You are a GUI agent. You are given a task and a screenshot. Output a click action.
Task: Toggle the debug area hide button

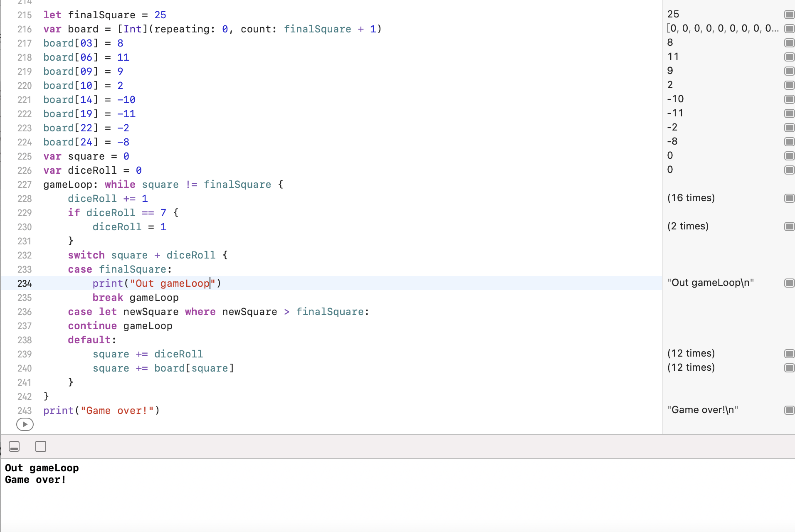point(14,446)
